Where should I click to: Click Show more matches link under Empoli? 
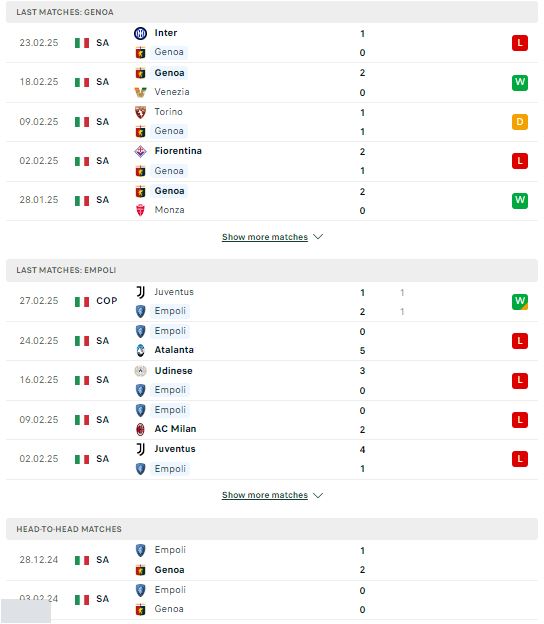click(x=265, y=495)
